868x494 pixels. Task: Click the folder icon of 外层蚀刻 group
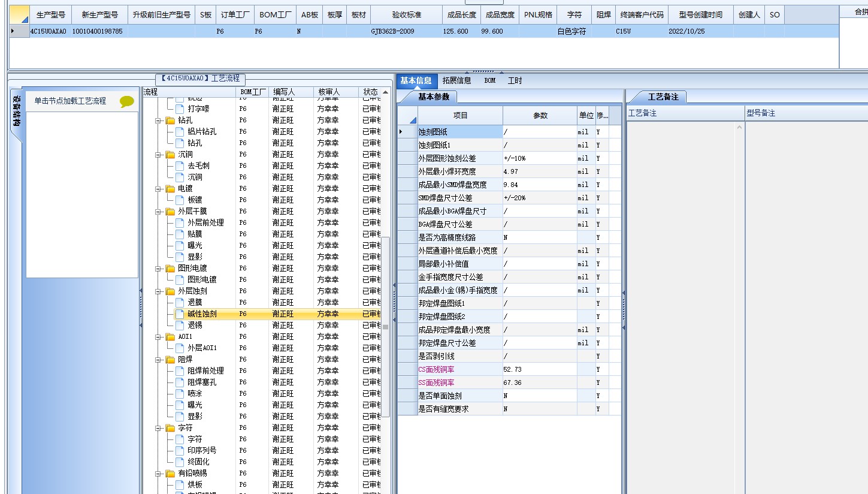170,291
